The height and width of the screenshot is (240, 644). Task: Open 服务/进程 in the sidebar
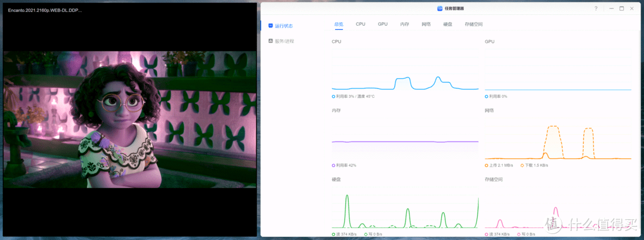click(x=284, y=41)
